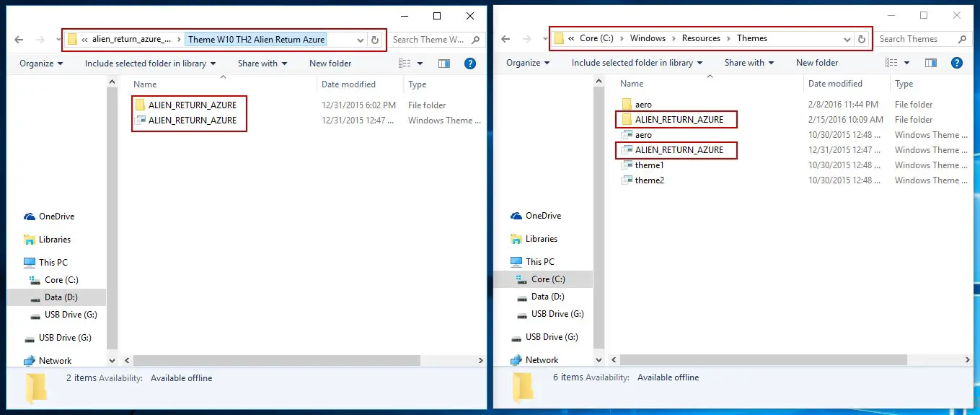
Task: Refresh the Themes folder in right window
Action: click(862, 39)
